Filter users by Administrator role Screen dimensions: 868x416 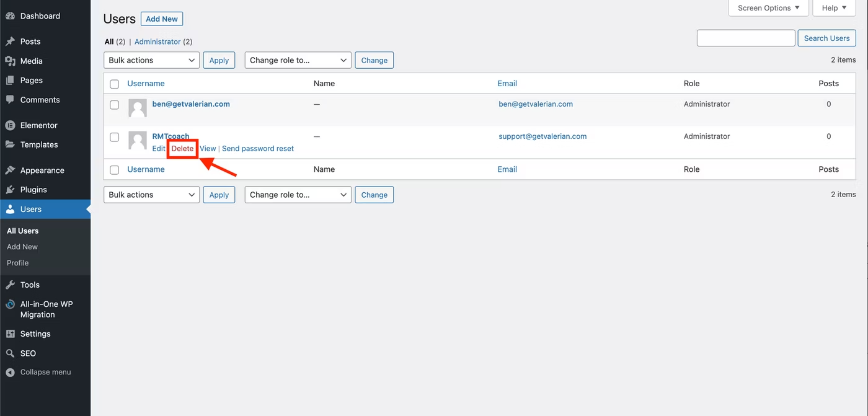click(157, 42)
